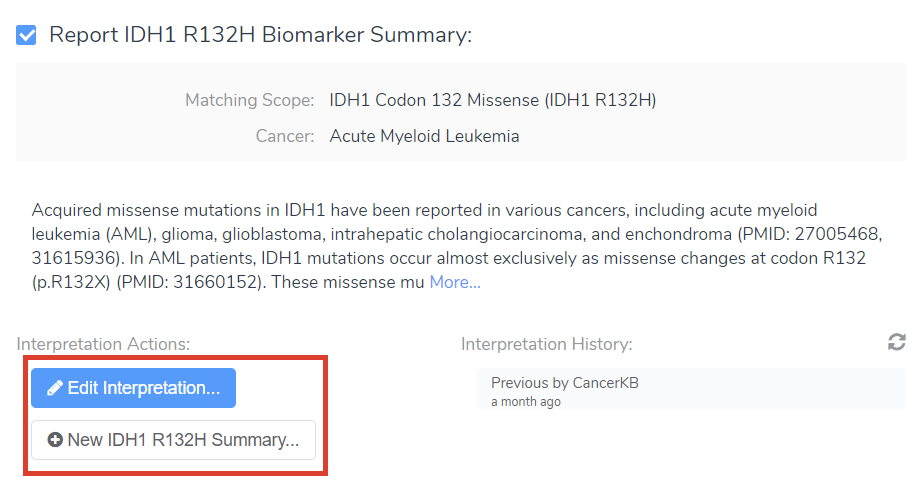Click the IDH1 Codon 132 Missense scope value
This screenshot has width=923, height=503.
click(x=492, y=100)
